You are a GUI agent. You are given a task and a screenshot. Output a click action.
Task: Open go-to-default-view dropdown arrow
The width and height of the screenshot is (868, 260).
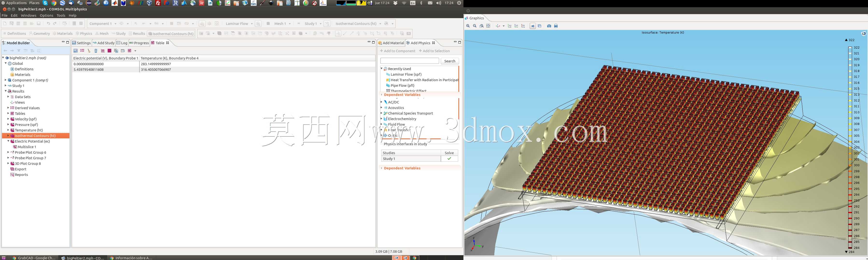[x=504, y=26]
